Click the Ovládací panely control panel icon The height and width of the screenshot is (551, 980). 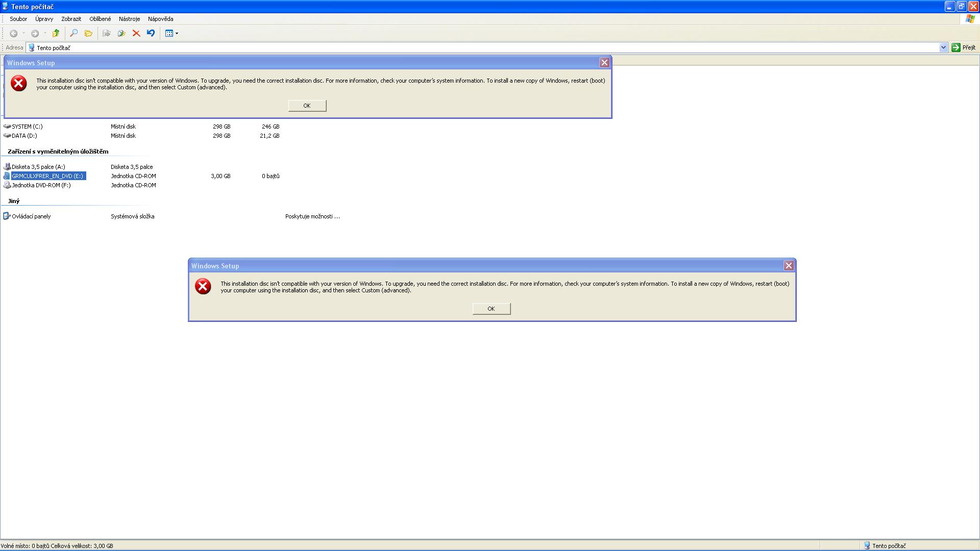(x=7, y=216)
